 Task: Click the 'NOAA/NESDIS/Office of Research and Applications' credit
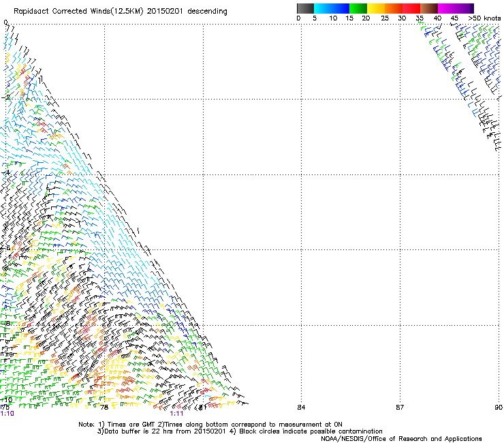pyautogui.click(x=401, y=439)
